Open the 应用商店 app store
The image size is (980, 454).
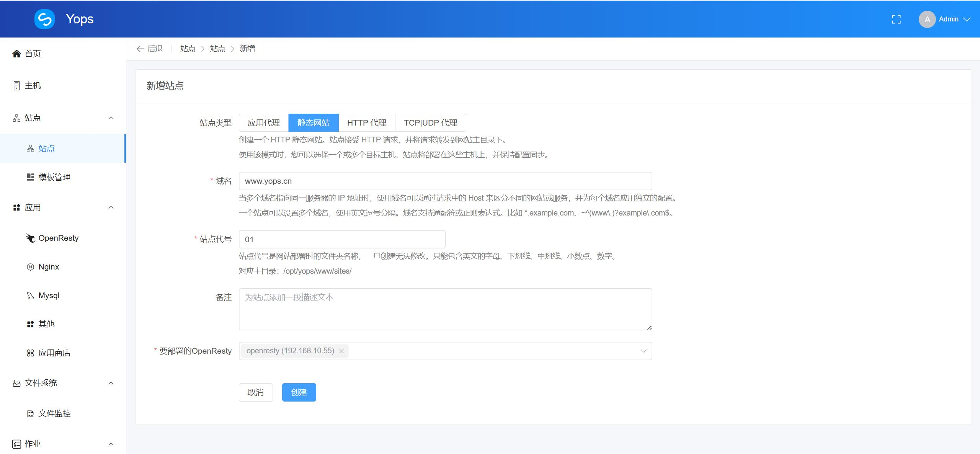coord(54,353)
